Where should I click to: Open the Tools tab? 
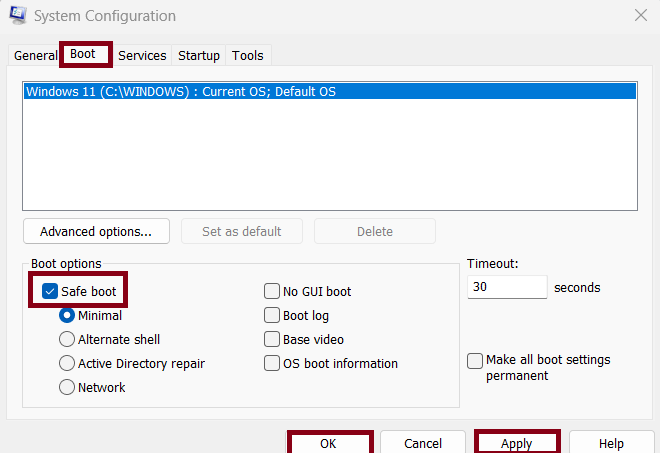pos(248,56)
